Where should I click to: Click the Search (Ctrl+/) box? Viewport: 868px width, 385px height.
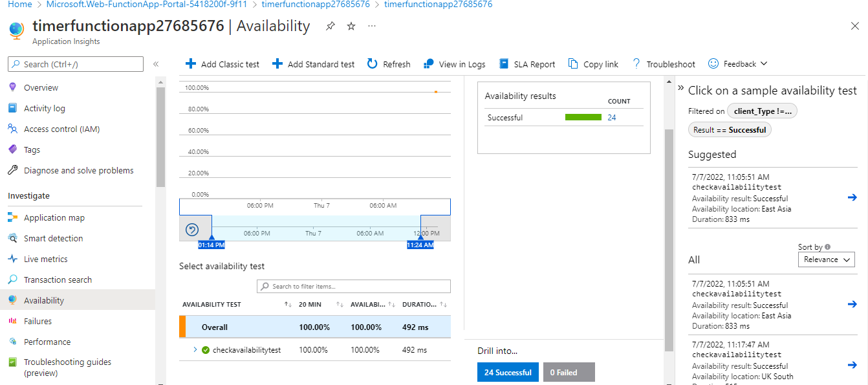(x=76, y=64)
